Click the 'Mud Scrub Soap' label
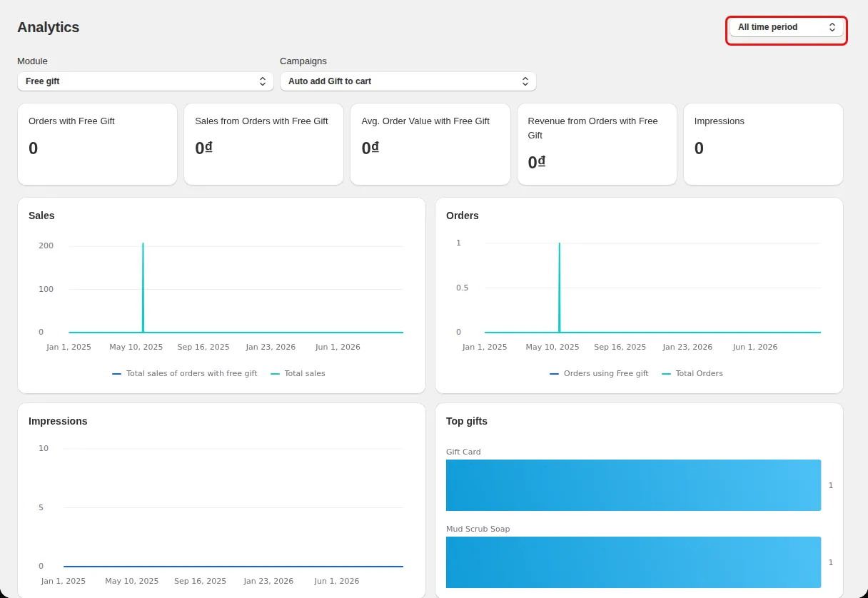Image resolution: width=868 pixels, height=598 pixels. pos(478,529)
